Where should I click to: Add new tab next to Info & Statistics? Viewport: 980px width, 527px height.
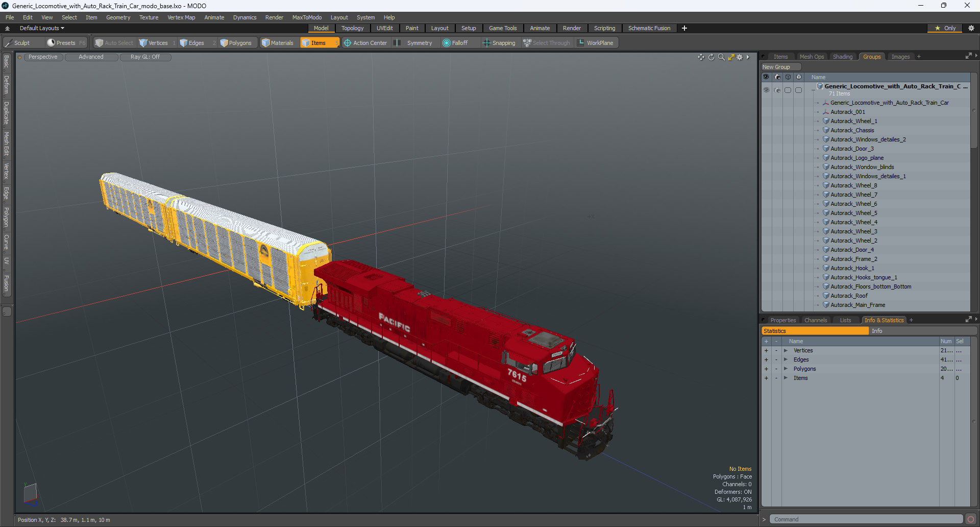coord(911,320)
